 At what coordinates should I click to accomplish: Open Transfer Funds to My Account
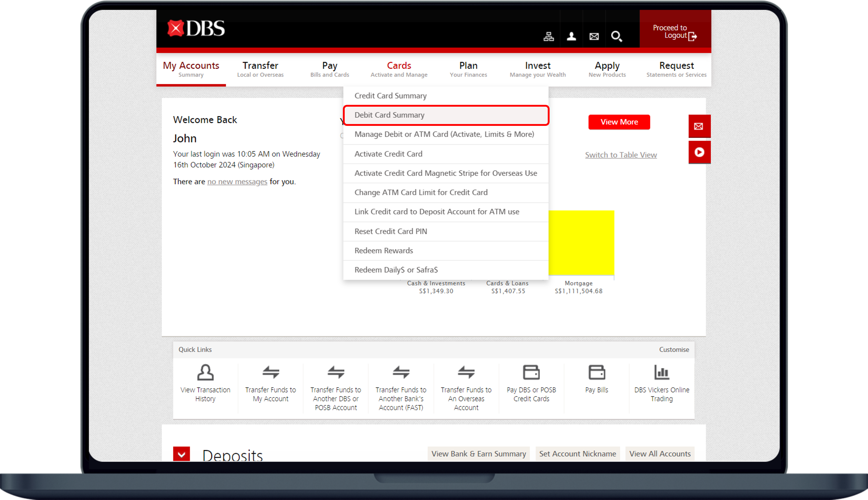(x=271, y=384)
